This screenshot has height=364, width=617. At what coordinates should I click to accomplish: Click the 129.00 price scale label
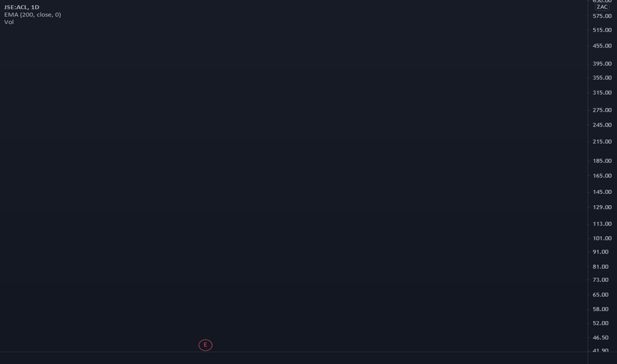coord(602,207)
